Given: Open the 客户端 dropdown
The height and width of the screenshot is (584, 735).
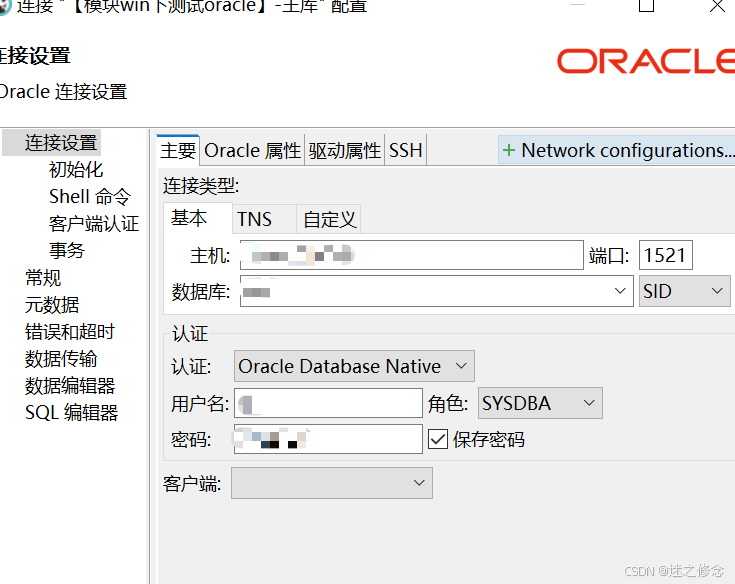Looking at the screenshot, I should (x=332, y=483).
